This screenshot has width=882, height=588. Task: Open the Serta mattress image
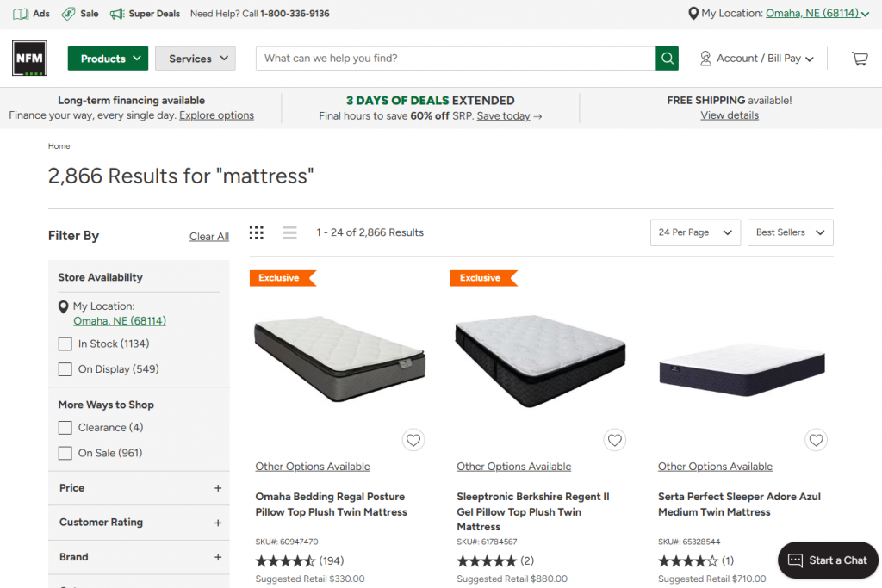(742, 369)
